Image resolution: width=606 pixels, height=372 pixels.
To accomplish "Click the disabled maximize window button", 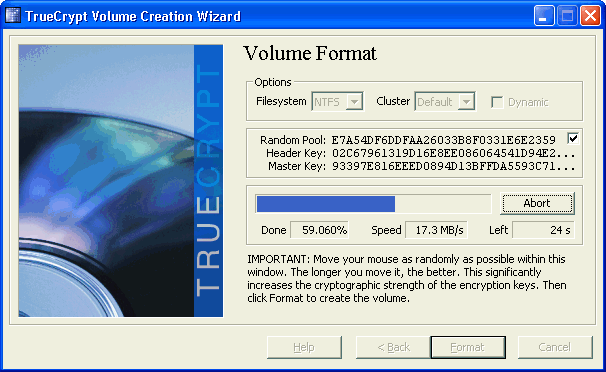I will click(567, 16).
